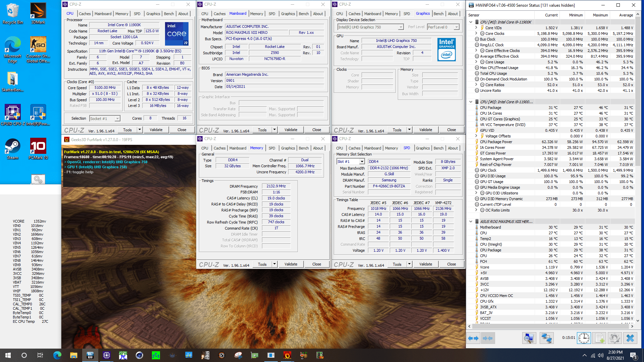The height and width of the screenshot is (362, 644).
Task: Open Windows Start menu
Action: tap(8, 355)
